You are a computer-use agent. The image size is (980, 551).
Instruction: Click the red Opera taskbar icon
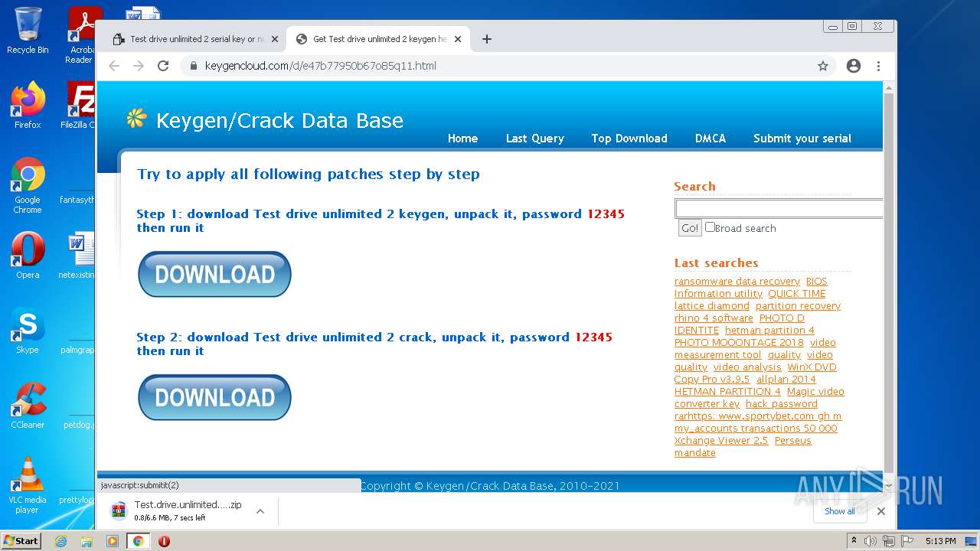click(164, 541)
